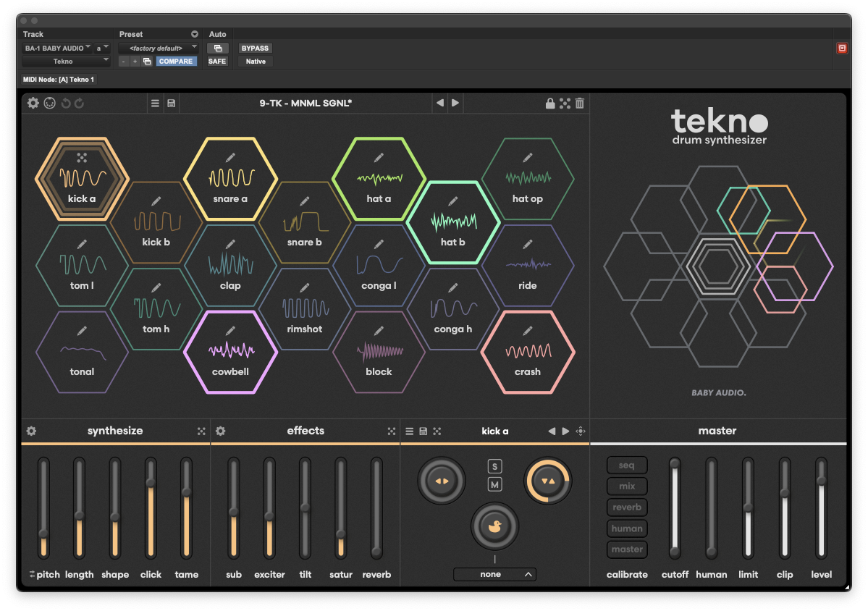Viewport: 868px width, 611px height.
Task: Open the preset browser list icon
Action: pos(155,103)
